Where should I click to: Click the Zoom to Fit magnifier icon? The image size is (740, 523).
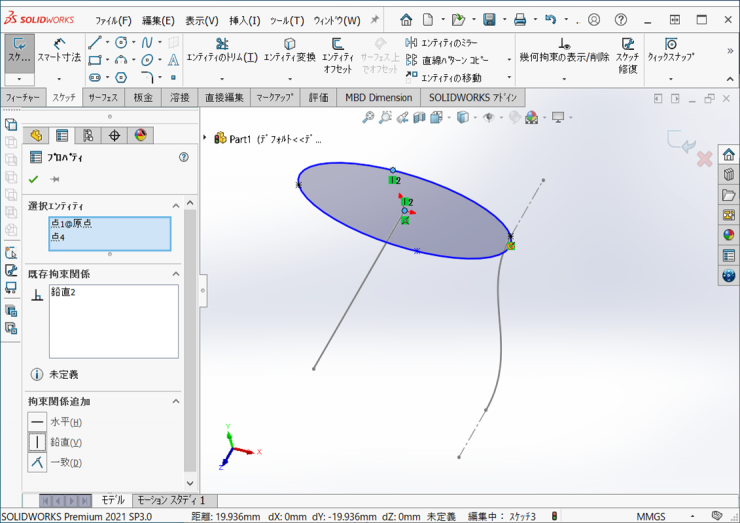[x=368, y=117]
